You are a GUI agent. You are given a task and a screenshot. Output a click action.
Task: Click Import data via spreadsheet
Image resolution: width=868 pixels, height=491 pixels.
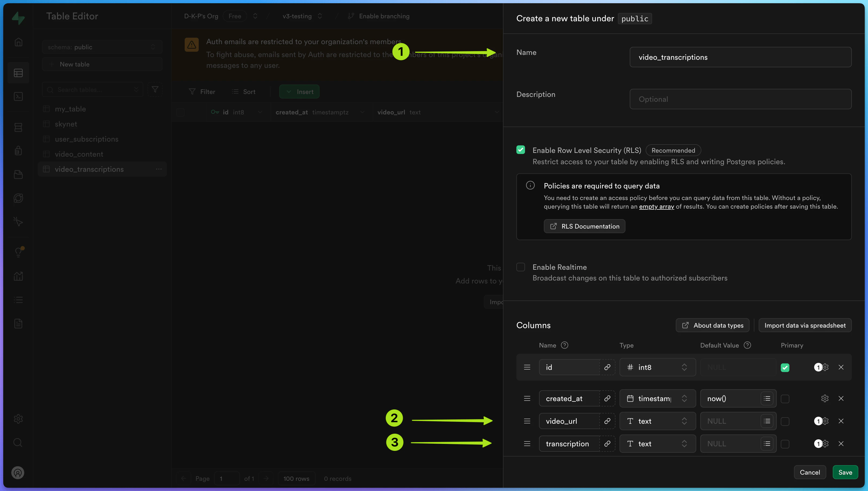click(805, 325)
